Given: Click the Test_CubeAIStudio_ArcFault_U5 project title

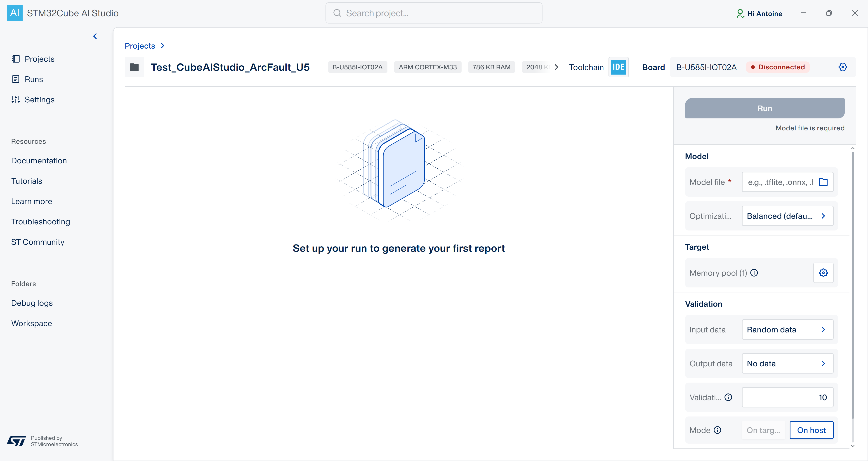Looking at the screenshot, I should tap(230, 67).
